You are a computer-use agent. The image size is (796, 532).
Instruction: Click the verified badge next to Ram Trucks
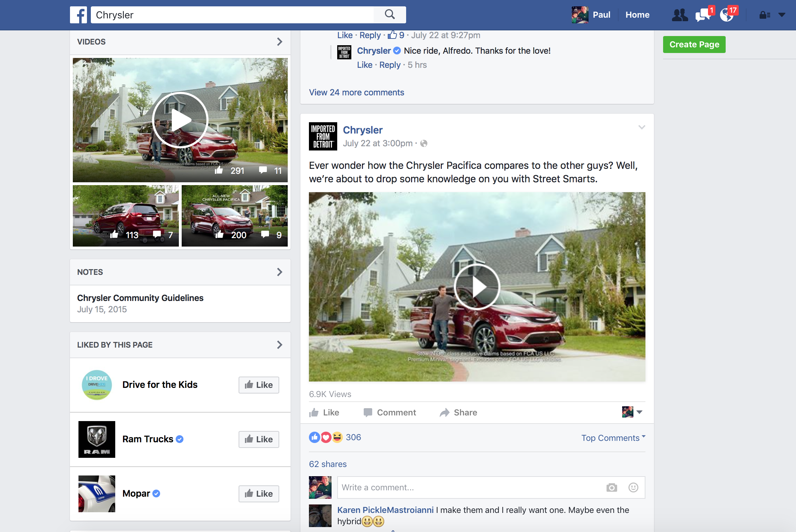[180, 439]
